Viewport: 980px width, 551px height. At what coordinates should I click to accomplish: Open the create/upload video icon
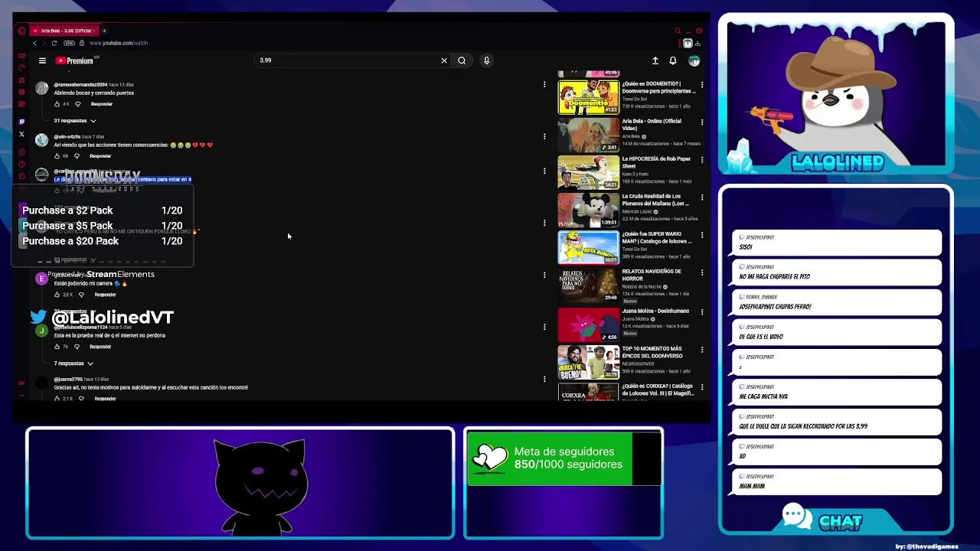(655, 60)
